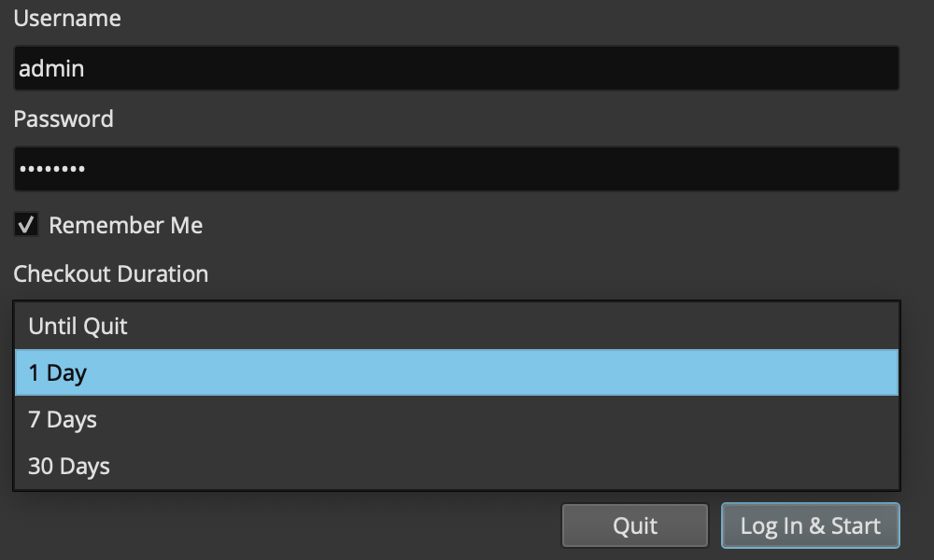
Task: Click the highlighted blue list row
Action: pyautogui.click(x=456, y=373)
